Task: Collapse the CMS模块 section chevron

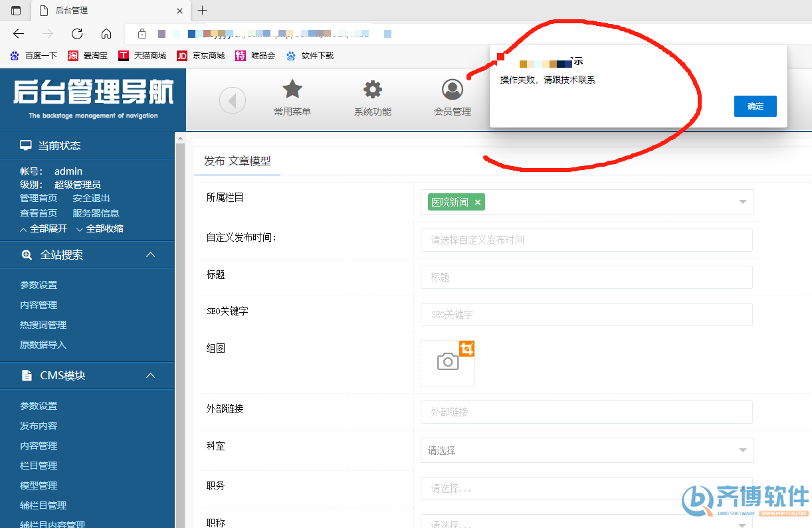Action: [x=151, y=376]
